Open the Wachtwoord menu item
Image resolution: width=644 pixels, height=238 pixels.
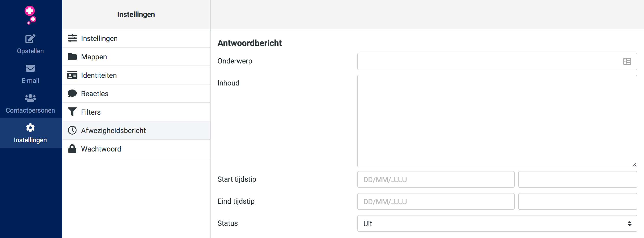point(136,149)
